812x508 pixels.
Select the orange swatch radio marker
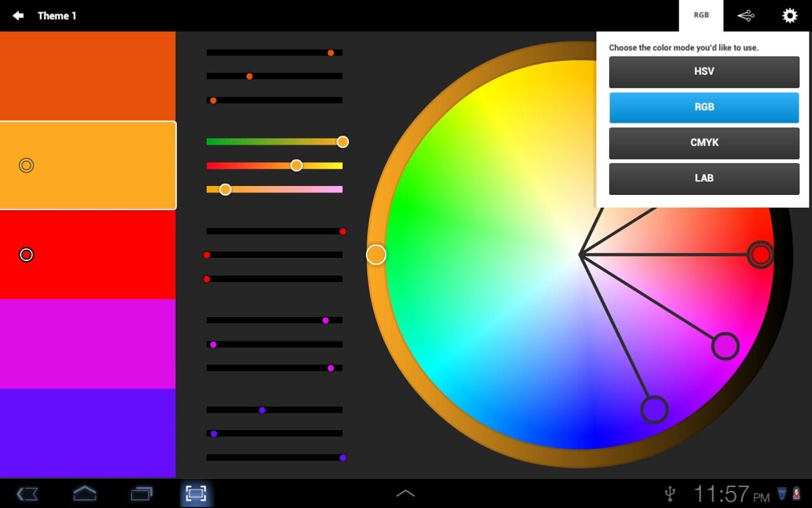[26, 165]
